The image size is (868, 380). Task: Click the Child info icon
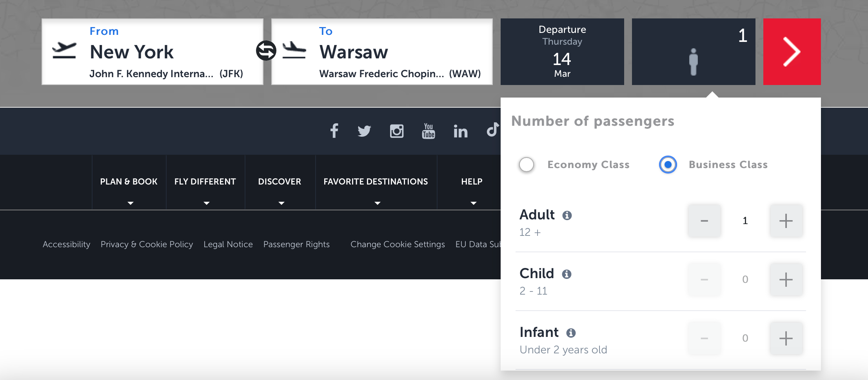[567, 274]
